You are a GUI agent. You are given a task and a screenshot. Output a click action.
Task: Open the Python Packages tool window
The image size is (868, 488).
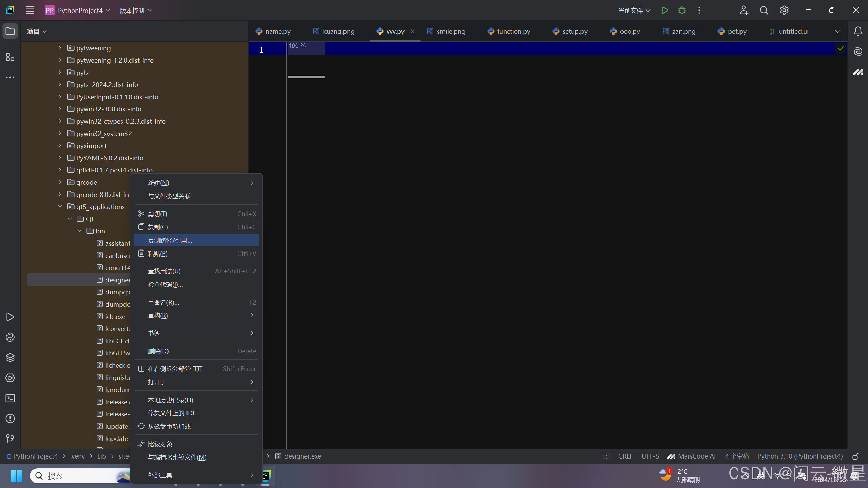pyautogui.click(x=10, y=358)
